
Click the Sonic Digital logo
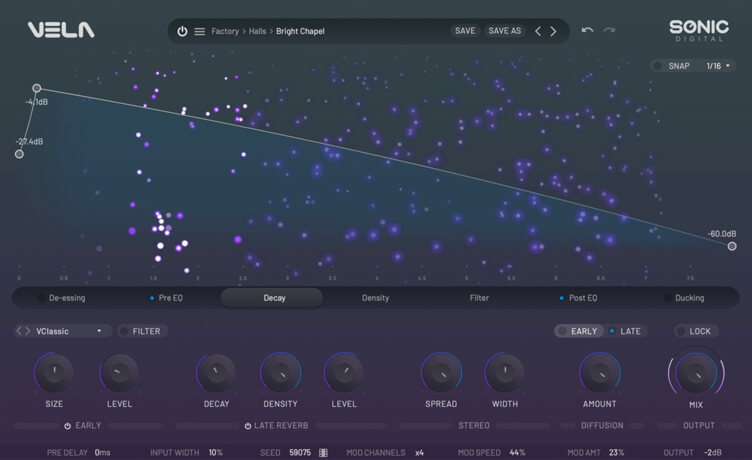click(x=699, y=31)
